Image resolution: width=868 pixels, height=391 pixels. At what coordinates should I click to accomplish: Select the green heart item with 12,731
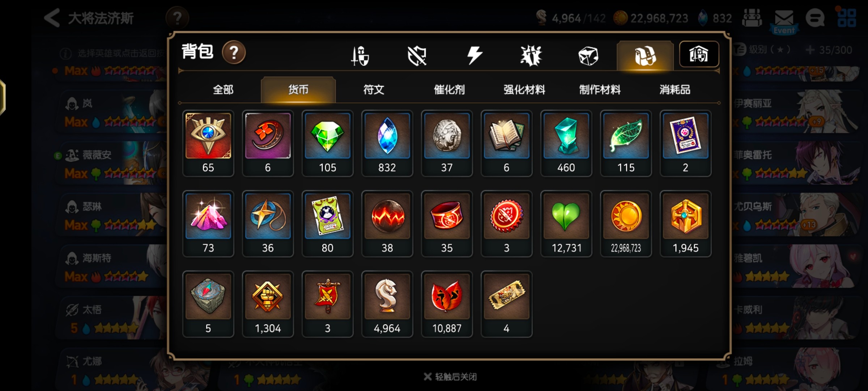click(x=566, y=224)
